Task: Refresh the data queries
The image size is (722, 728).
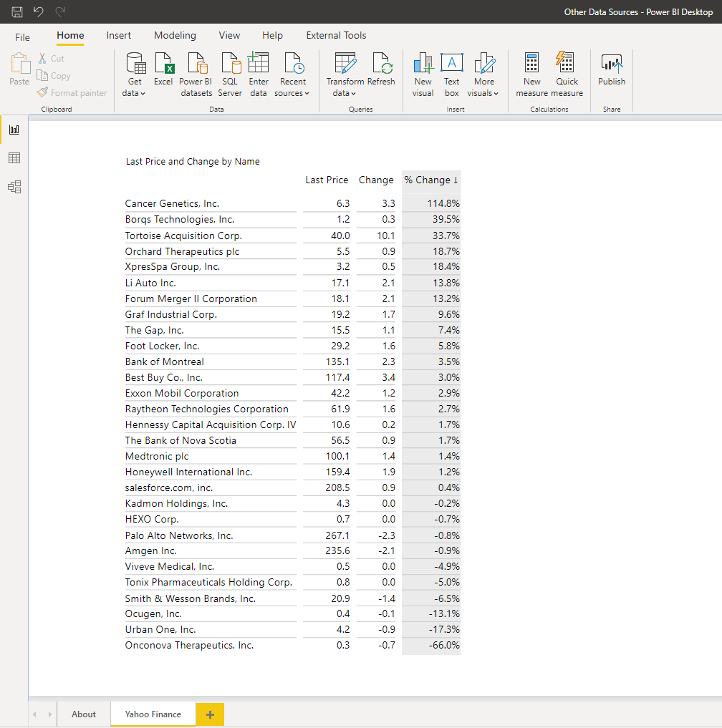Action: coord(381,69)
